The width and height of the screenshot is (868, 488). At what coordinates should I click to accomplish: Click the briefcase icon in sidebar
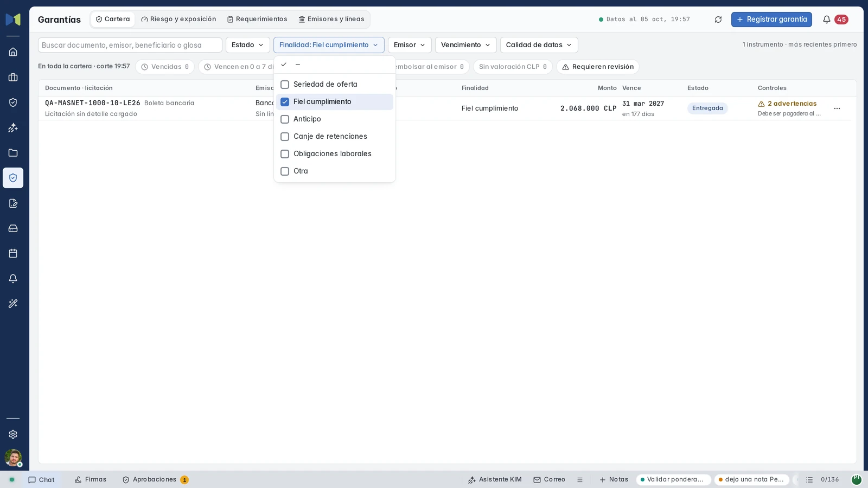[13, 78]
